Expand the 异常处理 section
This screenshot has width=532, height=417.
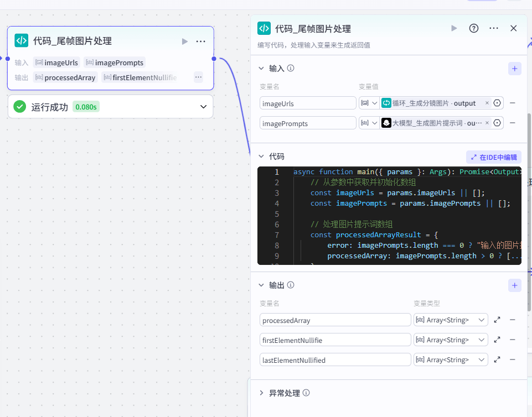(x=262, y=393)
